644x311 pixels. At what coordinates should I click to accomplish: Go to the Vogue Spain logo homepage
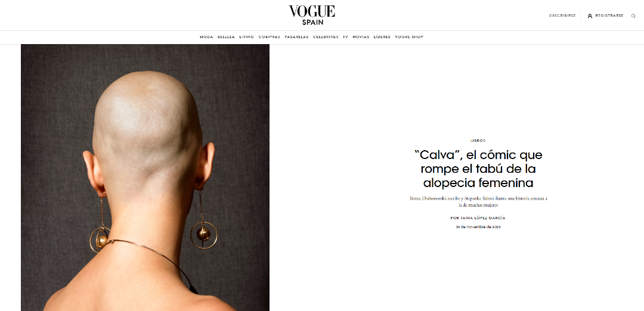point(312,15)
